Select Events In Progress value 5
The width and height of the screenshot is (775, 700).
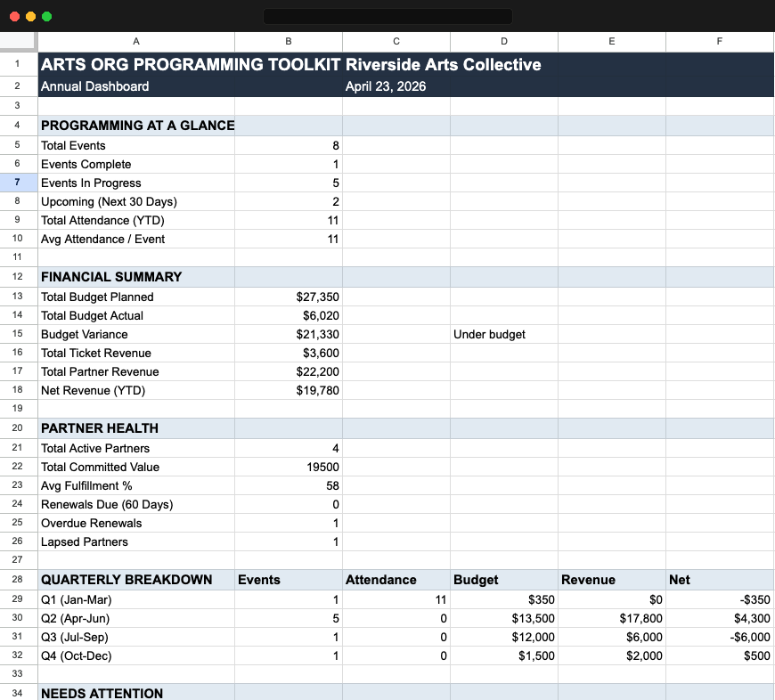click(x=289, y=183)
